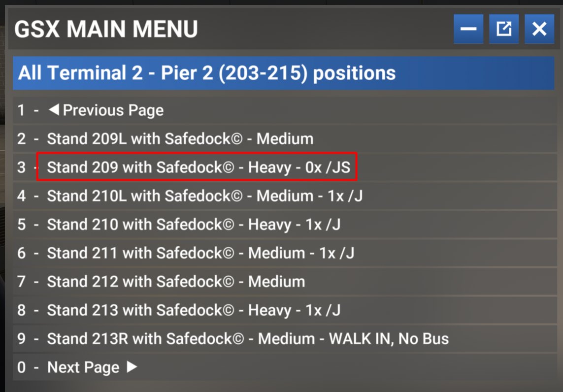Close the GSX Main Menu panel
Screen dimensions: 563x392
click(539, 29)
